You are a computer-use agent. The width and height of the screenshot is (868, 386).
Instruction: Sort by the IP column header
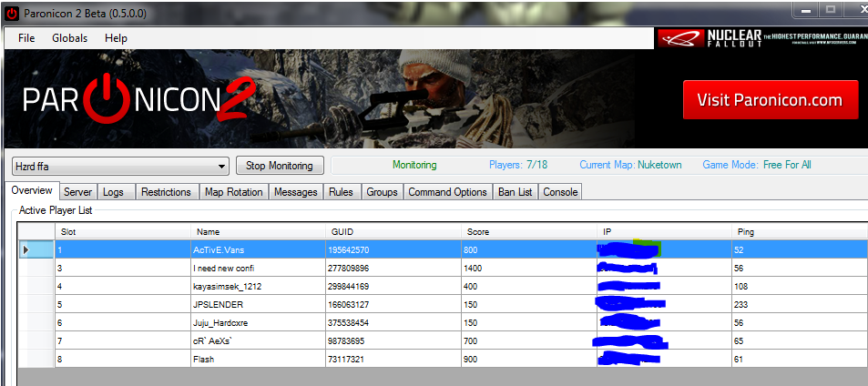664,232
